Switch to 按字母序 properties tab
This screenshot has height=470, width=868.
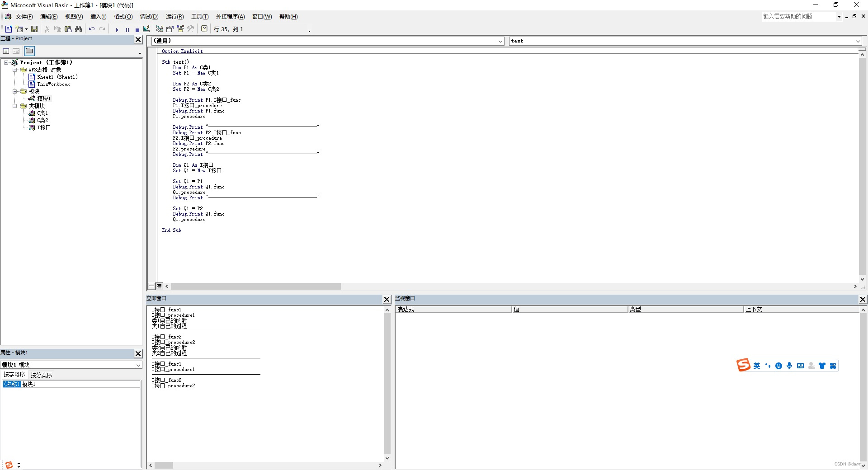(14, 375)
